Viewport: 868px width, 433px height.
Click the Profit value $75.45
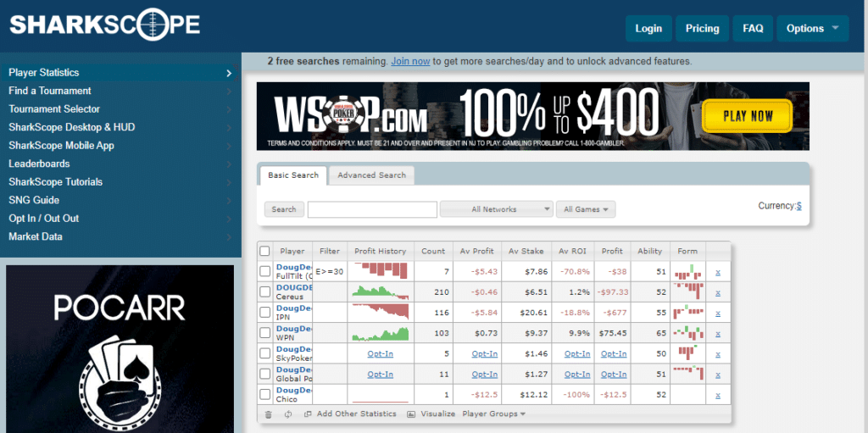click(x=612, y=333)
